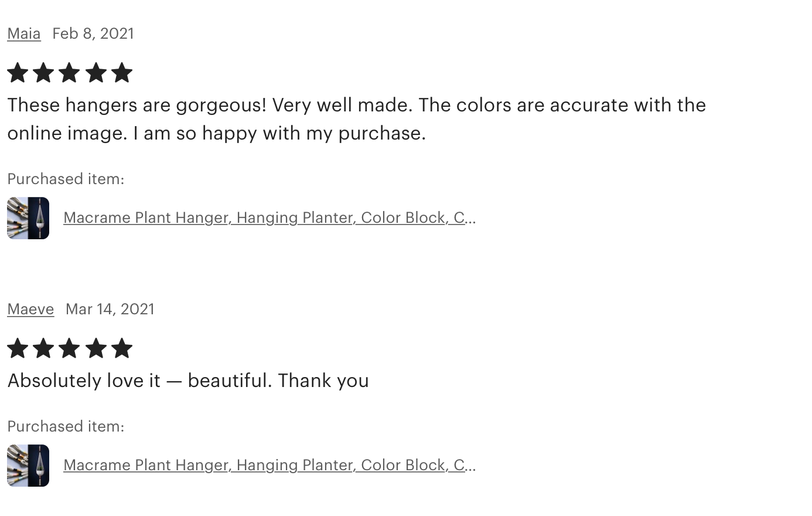Open Macrame Plant Hanger link in Maia's review

tap(269, 218)
